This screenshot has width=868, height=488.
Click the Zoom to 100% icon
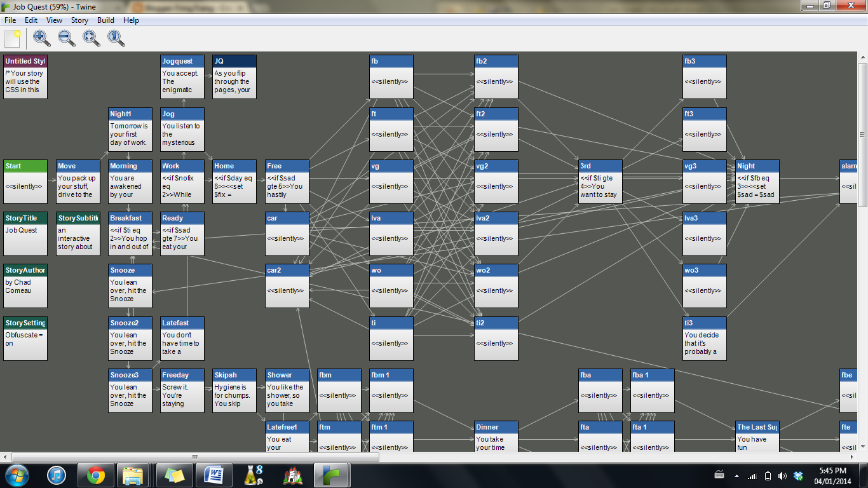coord(116,39)
